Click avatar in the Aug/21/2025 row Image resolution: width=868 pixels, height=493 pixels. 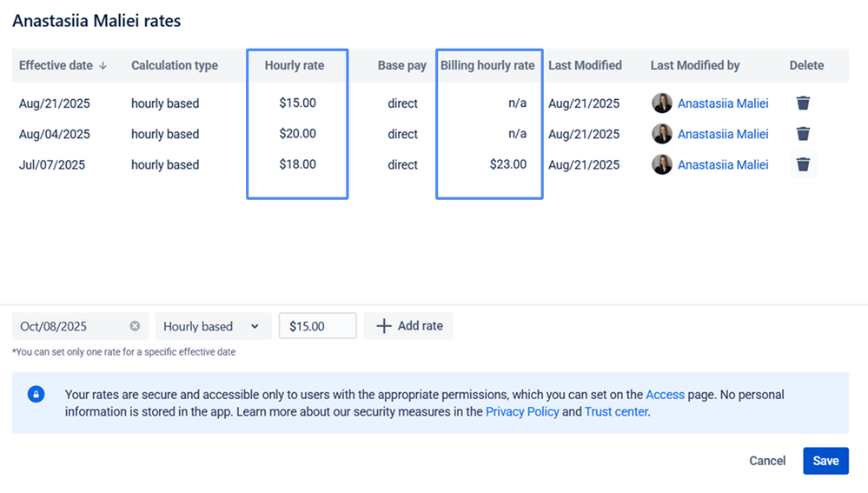(x=662, y=103)
